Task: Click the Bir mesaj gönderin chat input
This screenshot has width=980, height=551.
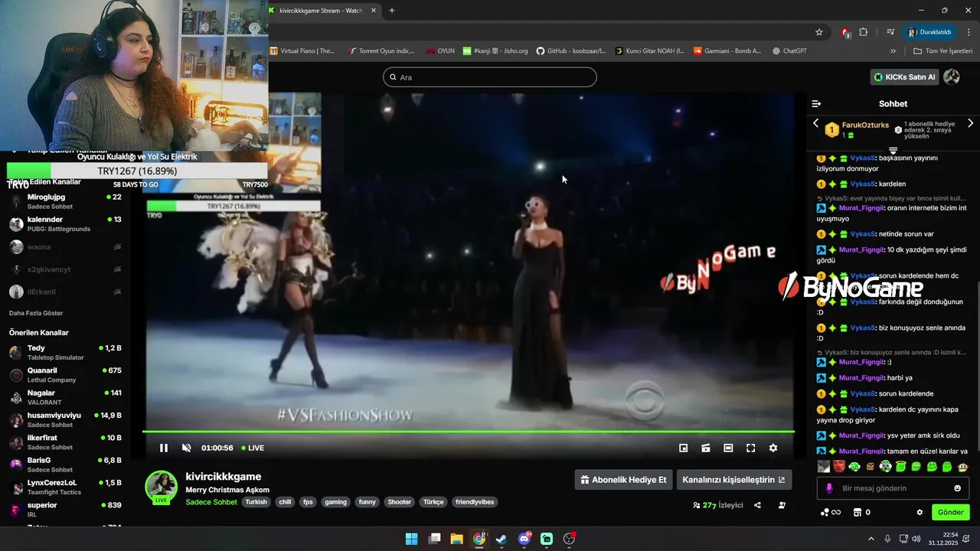Action: coord(891,488)
